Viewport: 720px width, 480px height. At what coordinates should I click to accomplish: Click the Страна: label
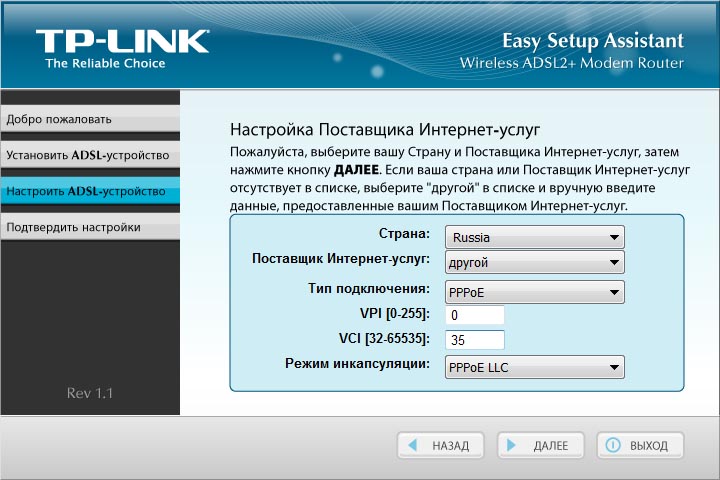pos(404,234)
